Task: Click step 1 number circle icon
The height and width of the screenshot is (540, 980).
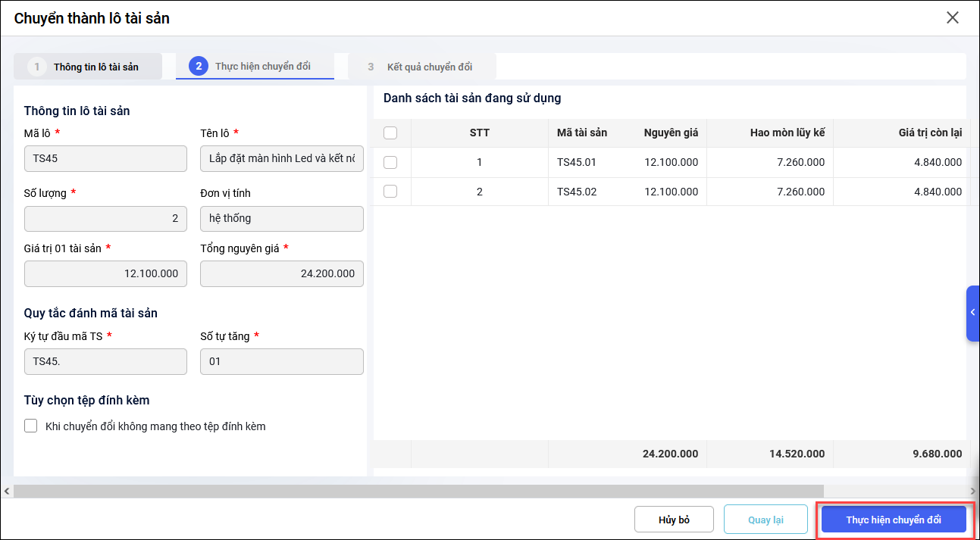Action: 36,67
